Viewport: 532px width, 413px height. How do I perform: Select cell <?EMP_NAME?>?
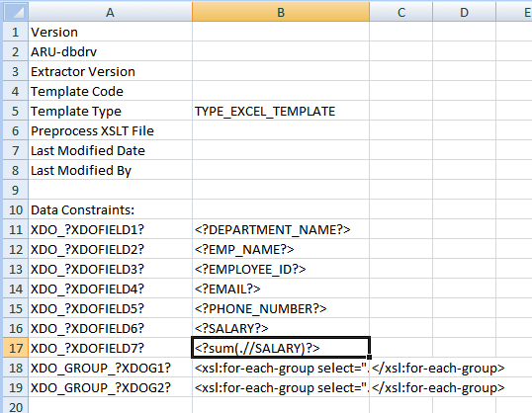click(x=281, y=249)
